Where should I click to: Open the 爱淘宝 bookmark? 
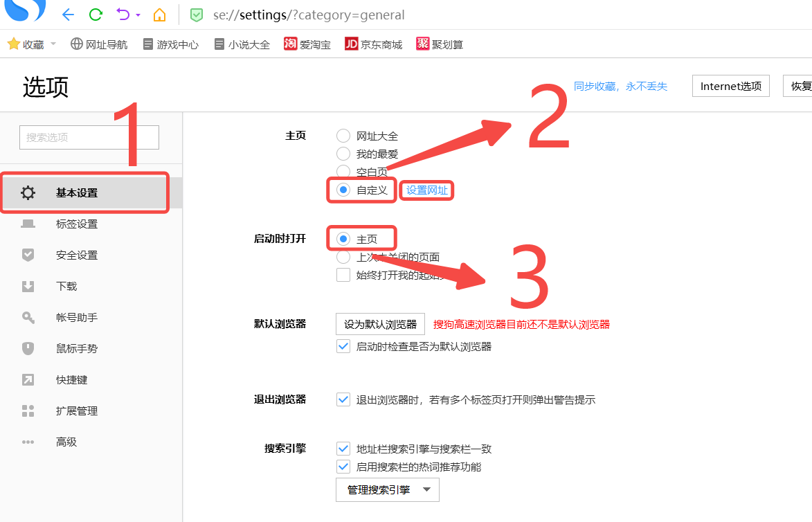(307, 44)
